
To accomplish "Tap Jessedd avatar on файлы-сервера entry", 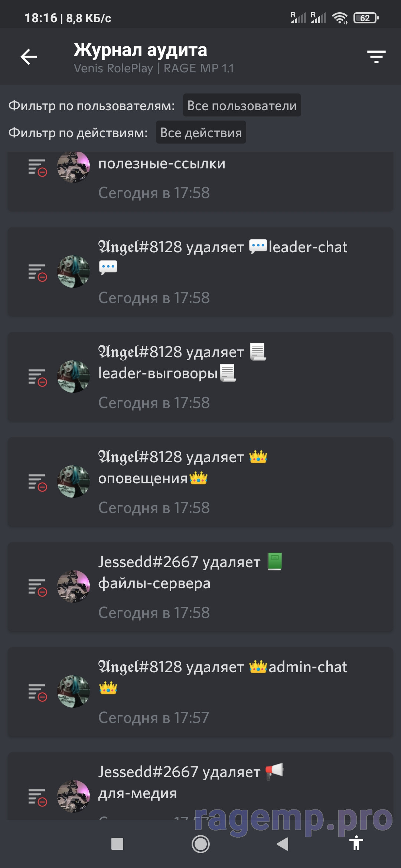I will (x=74, y=586).
